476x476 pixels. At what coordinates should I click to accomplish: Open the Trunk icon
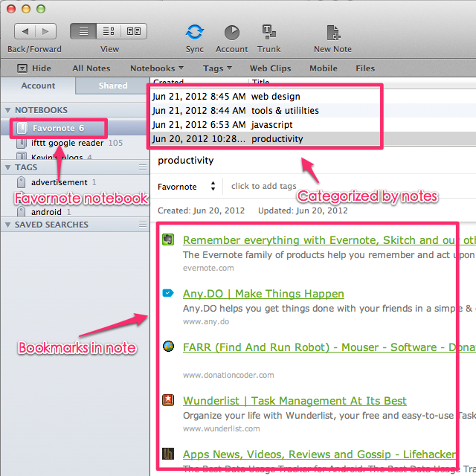pyautogui.click(x=269, y=32)
